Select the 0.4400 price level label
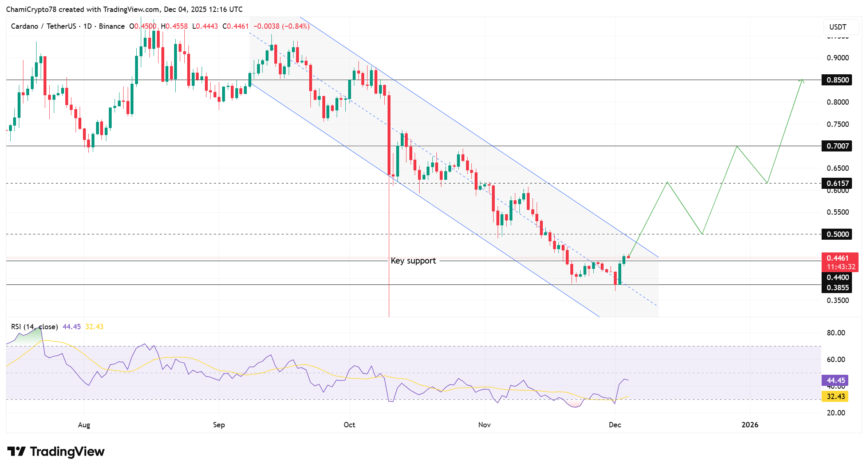 pyautogui.click(x=838, y=278)
